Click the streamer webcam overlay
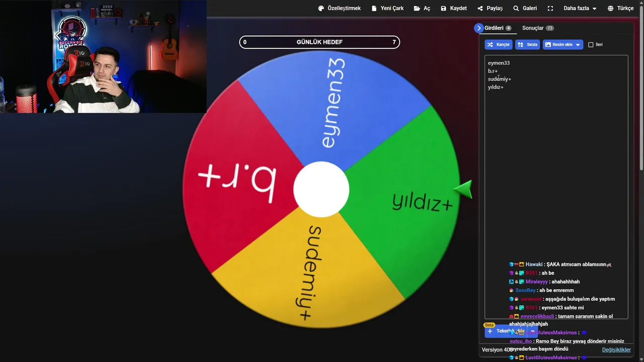The width and height of the screenshot is (644, 362). (103, 56)
